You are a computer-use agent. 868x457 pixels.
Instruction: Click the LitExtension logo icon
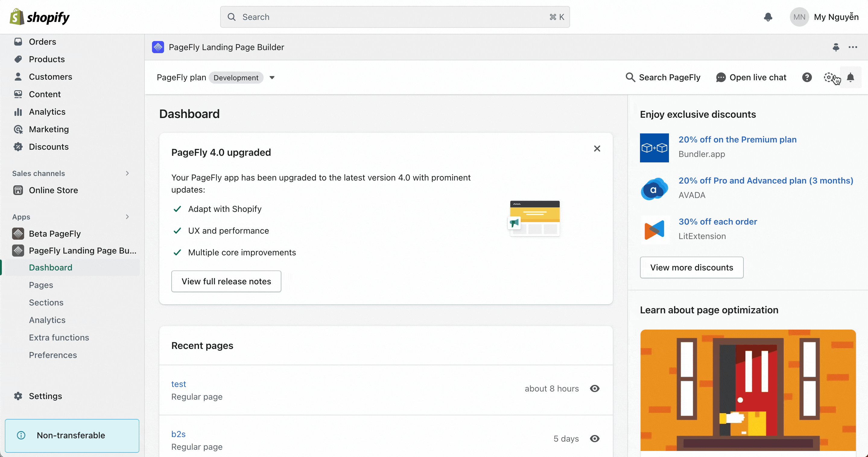(654, 230)
